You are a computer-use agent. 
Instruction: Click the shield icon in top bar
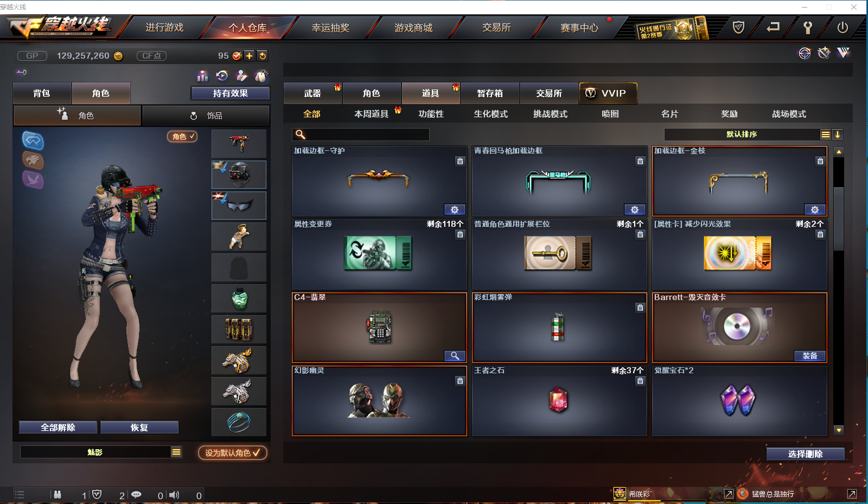738,27
